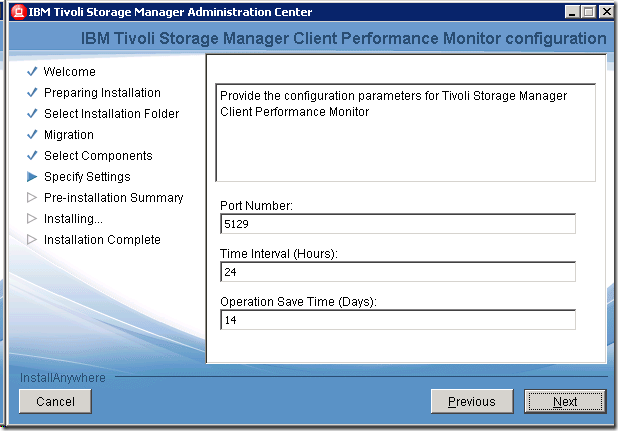Cancel the installation wizard
618x431 pixels.
pyautogui.click(x=55, y=402)
